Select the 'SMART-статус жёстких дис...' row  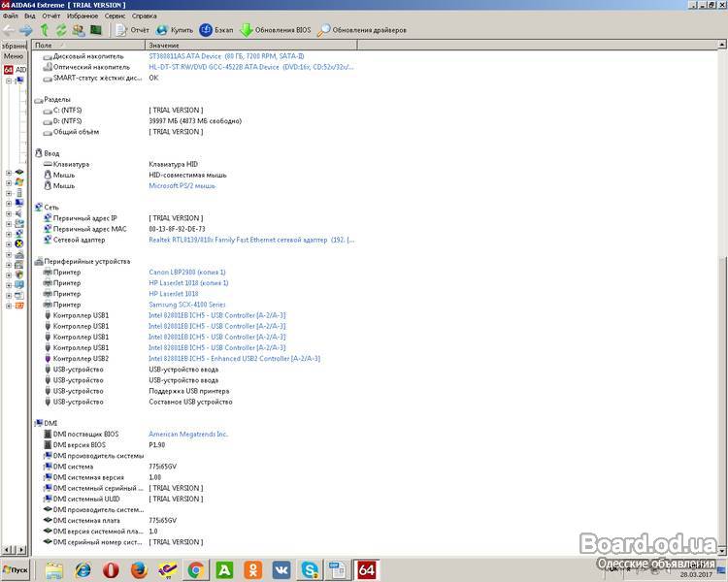(x=195, y=78)
